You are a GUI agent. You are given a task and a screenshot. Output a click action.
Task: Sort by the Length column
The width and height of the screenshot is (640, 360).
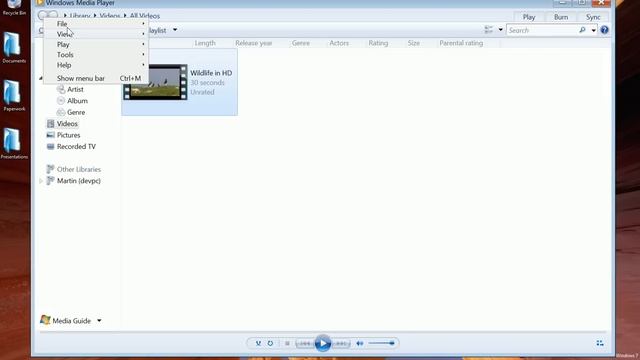[205, 43]
